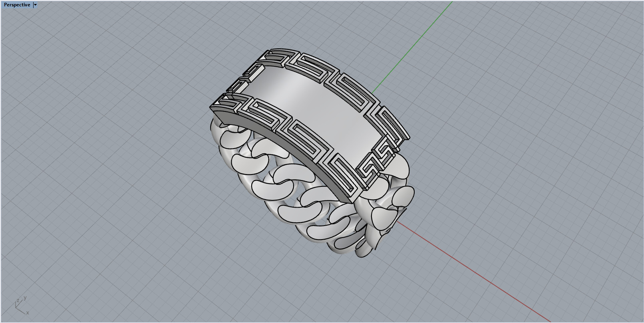This screenshot has width=644, height=323.
Task: Click the world axes icon in the viewport corner
Action: (22, 305)
